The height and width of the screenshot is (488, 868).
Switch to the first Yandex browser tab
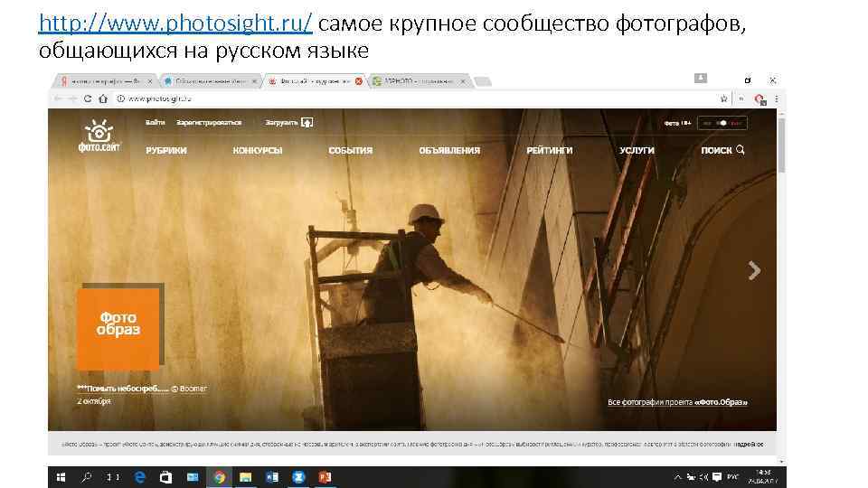[105, 81]
